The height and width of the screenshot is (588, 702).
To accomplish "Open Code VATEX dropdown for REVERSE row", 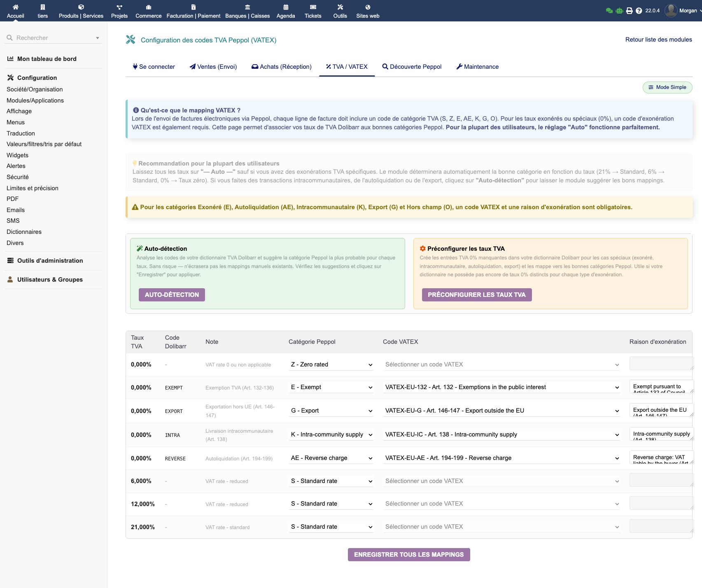I will tap(501, 458).
